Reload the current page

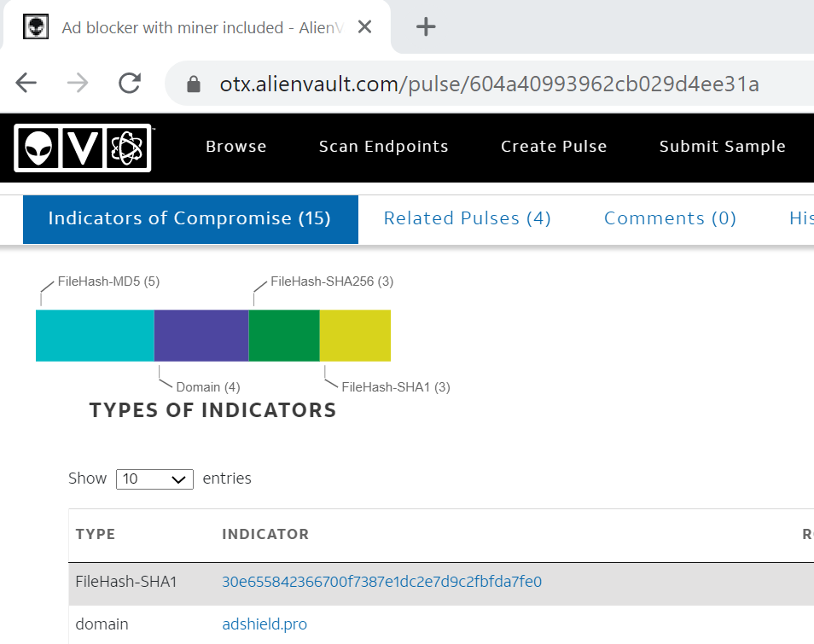(x=130, y=83)
